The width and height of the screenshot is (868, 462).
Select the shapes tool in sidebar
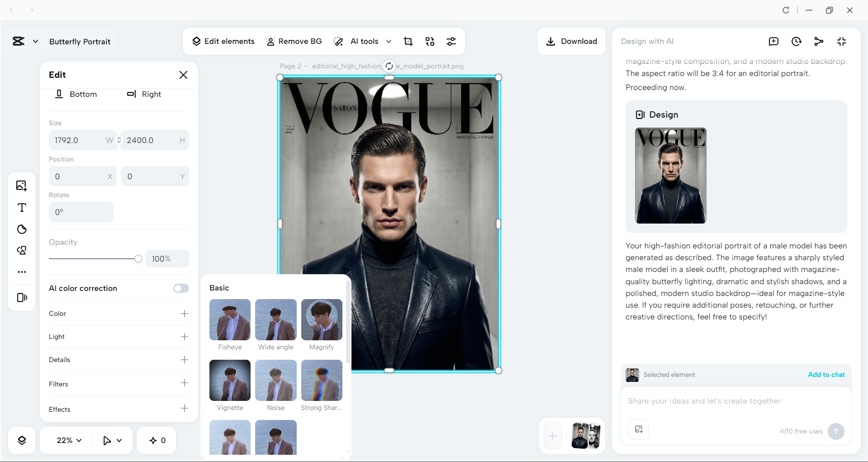(22, 229)
